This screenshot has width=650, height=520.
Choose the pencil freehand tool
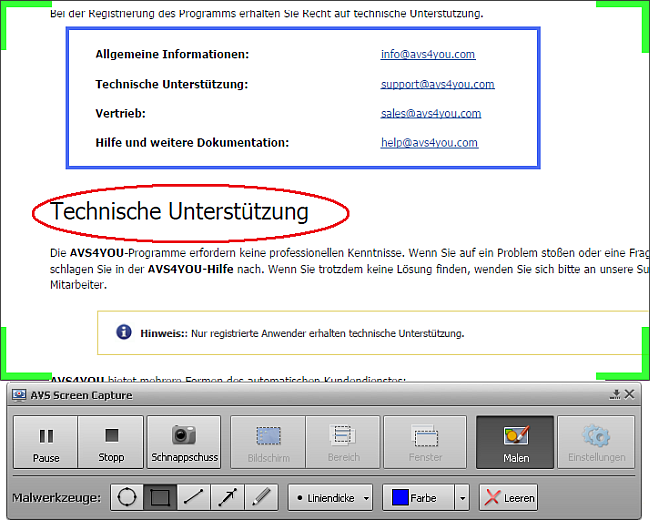(x=261, y=497)
